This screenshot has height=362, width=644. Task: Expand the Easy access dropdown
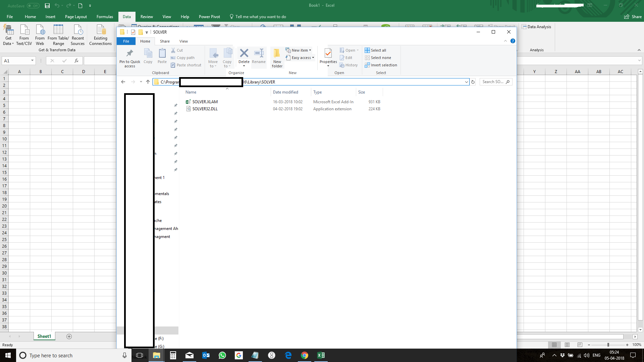(313, 58)
